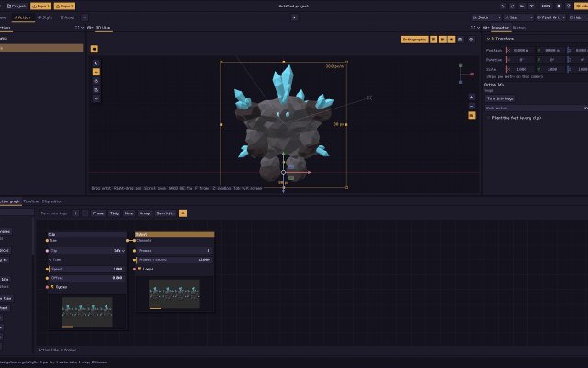The image size is (588, 368).
Task: Click the Redo arrow in the top bar
Action: [513, 6]
